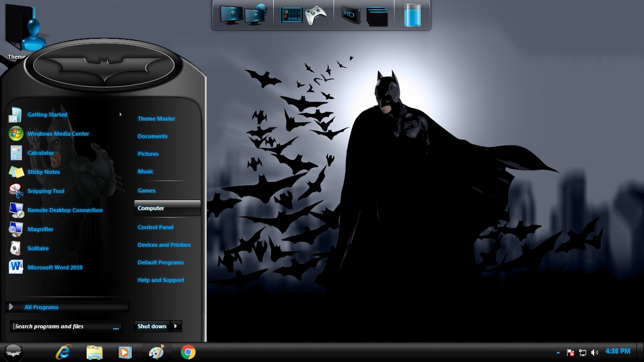Open the control dashboard icon in top dock

[291, 15]
